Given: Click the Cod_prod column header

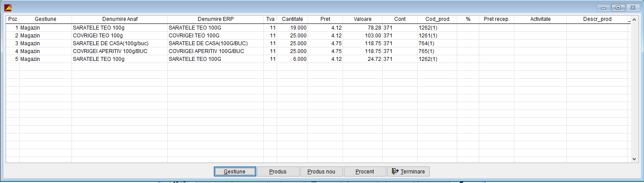Looking at the screenshot, I should point(437,19).
